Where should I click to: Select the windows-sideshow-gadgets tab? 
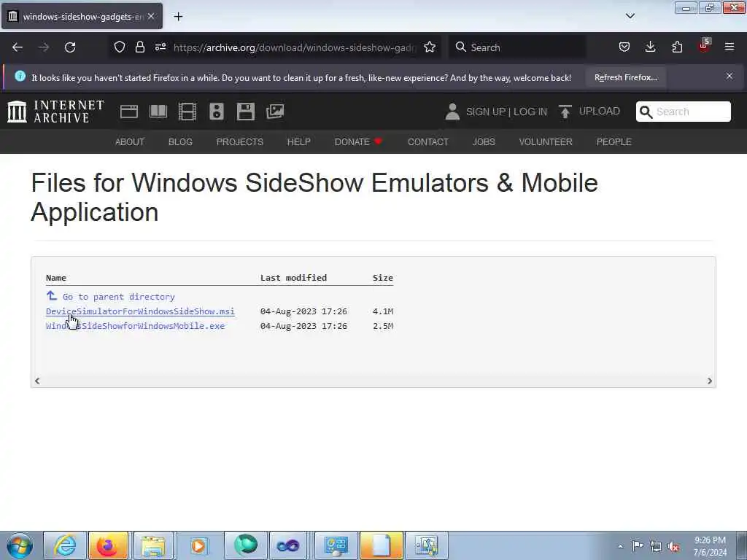pyautogui.click(x=82, y=16)
